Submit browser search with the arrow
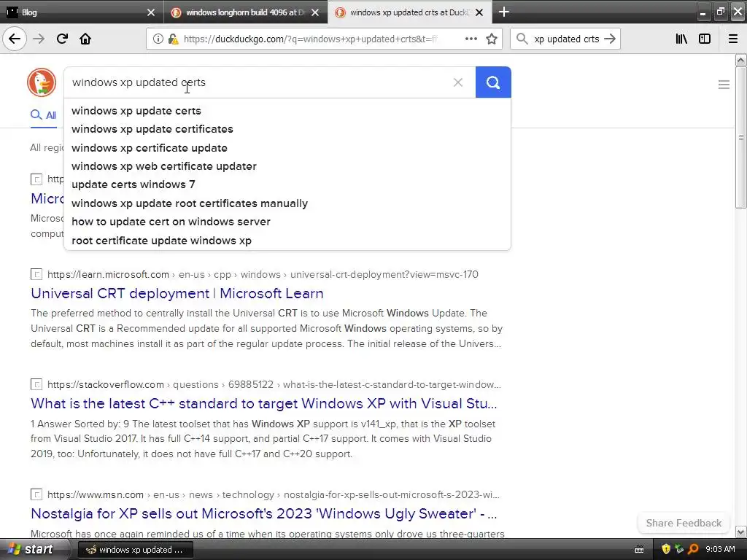747x560 pixels. (x=610, y=39)
